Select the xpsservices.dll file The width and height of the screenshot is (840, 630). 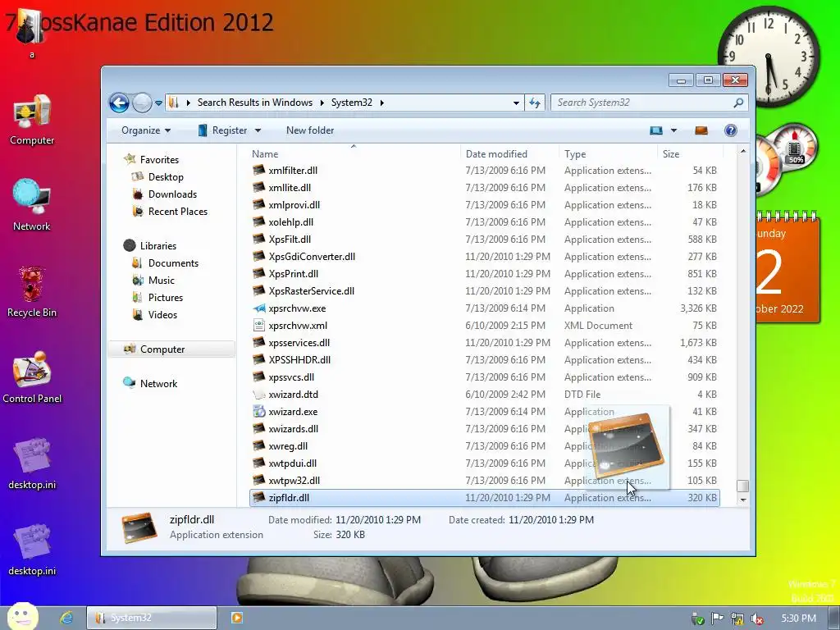pos(299,343)
